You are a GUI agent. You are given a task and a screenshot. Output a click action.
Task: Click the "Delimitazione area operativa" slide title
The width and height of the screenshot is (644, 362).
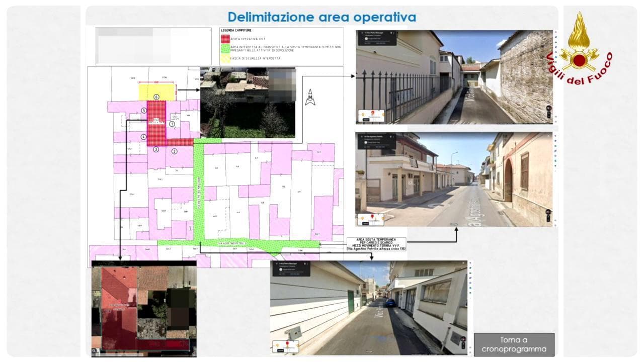322,17
